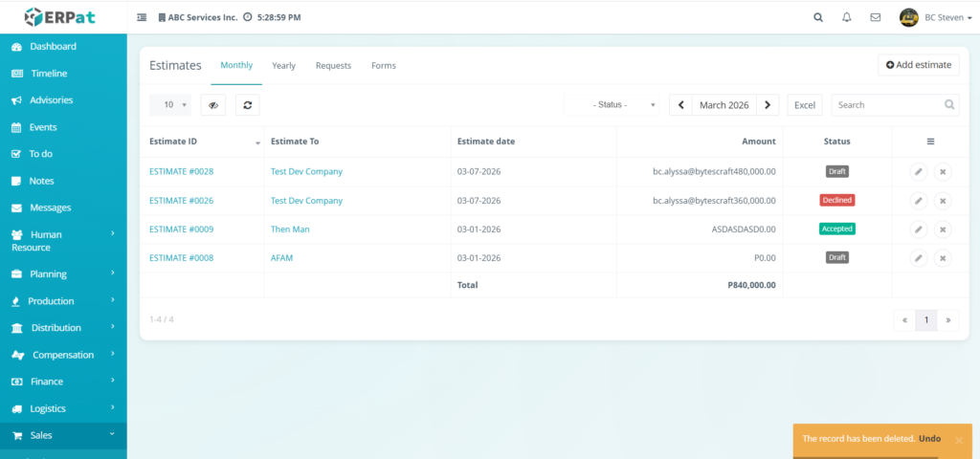Screen dimensions: 980x459
Task: Click Undo in the deleted record notification
Action: pos(929,439)
